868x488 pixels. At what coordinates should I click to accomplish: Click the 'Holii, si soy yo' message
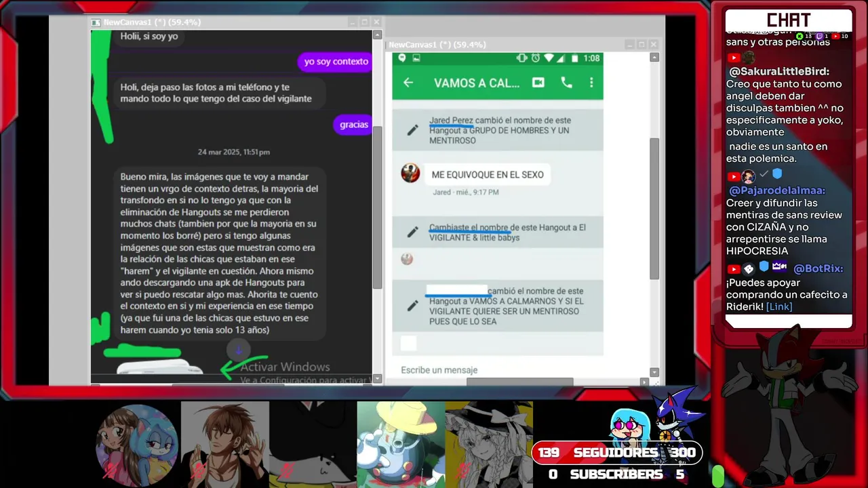pos(149,37)
